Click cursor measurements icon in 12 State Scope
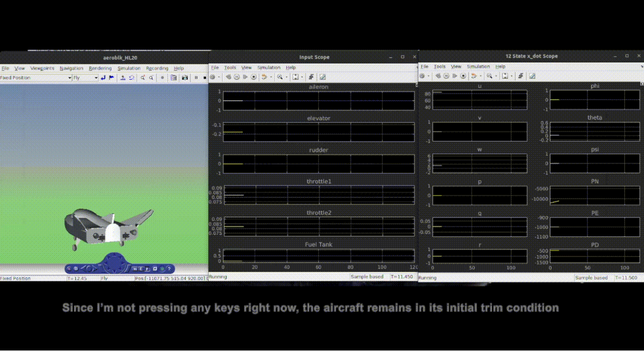644x351 pixels. (532, 76)
